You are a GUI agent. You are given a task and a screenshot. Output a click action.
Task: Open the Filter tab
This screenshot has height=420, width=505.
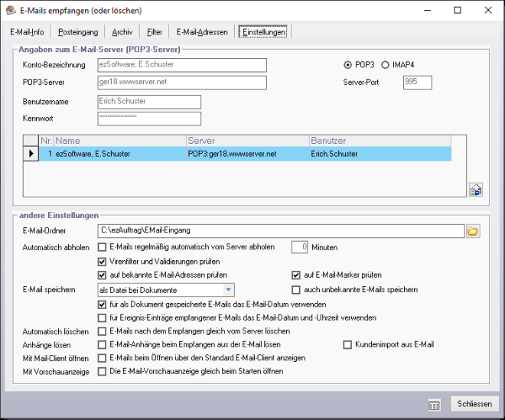click(155, 32)
